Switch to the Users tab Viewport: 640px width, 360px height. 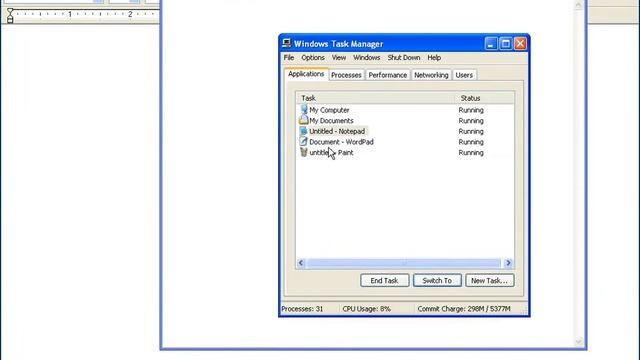click(464, 75)
